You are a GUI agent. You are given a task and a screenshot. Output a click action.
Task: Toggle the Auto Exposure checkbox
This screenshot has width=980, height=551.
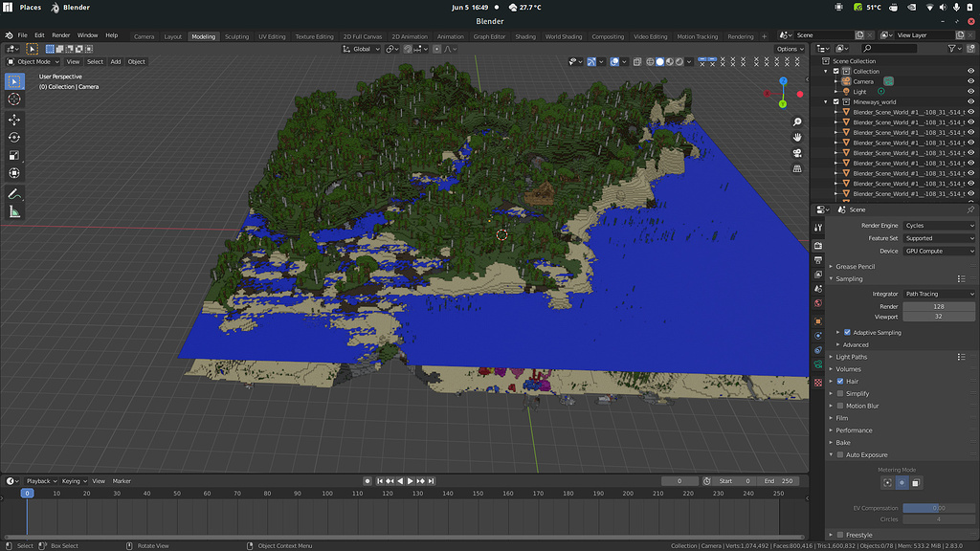840,454
